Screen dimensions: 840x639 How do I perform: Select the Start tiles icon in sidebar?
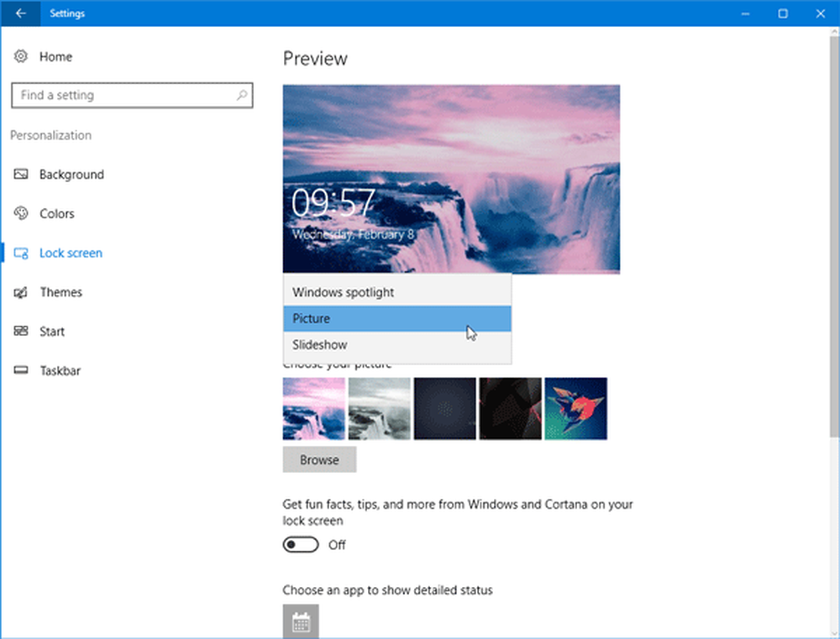pos(21,331)
